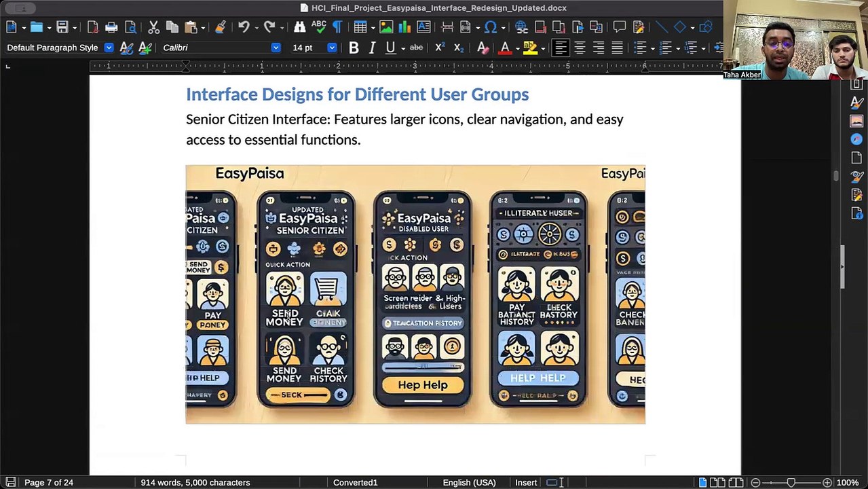Viewport: 868px width, 489px height.
Task: Click 100% zoom level
Action: tap(847, 482)
